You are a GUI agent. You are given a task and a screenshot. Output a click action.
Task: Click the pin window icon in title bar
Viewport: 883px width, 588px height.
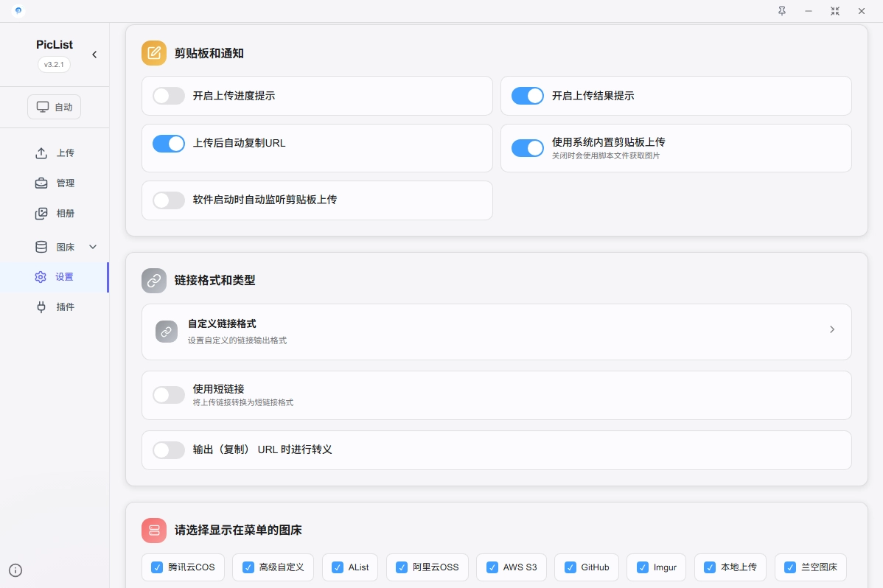tap(782, 11)
